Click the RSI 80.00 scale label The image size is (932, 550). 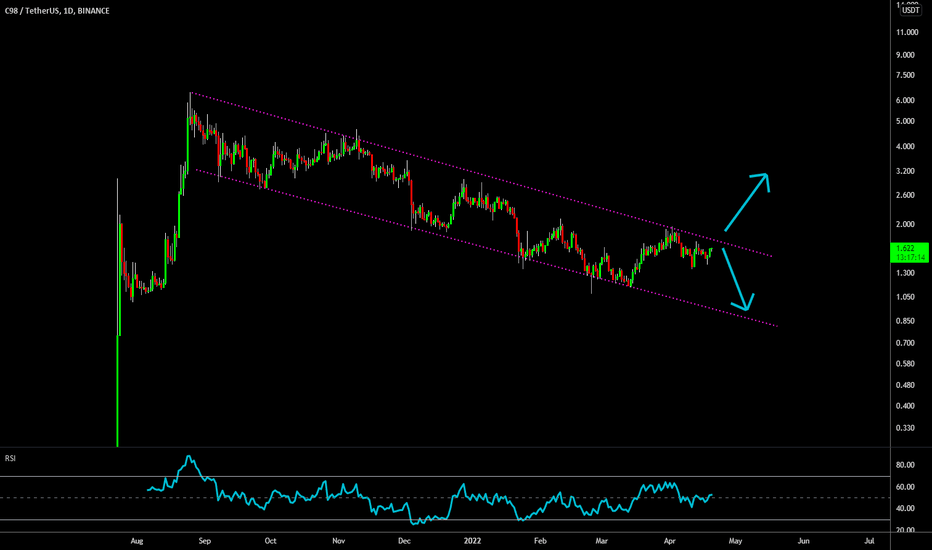(x=905, y=465)
